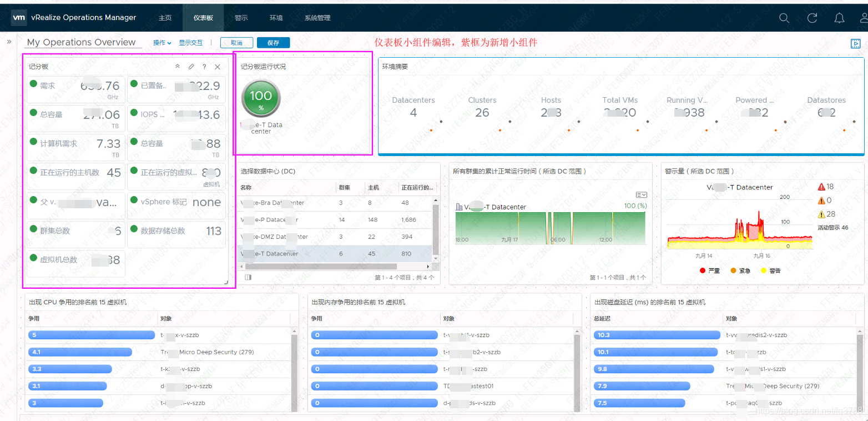Cancel editing with the 取消 button

pyautogui.click(x=237, y=43)
